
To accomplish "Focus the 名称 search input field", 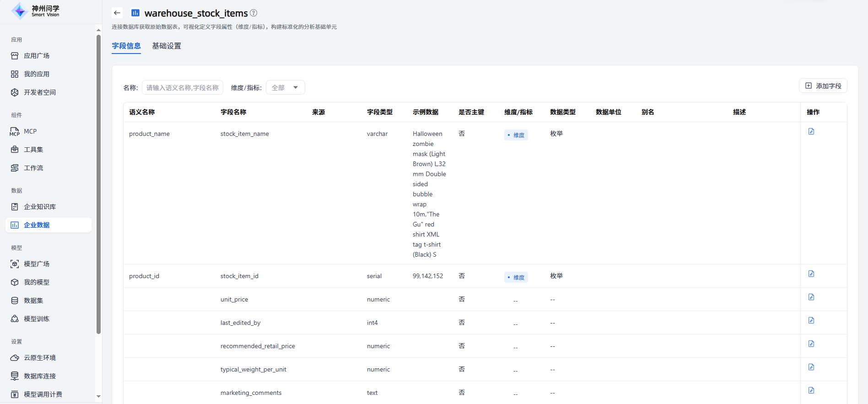I will coord(182,87).
